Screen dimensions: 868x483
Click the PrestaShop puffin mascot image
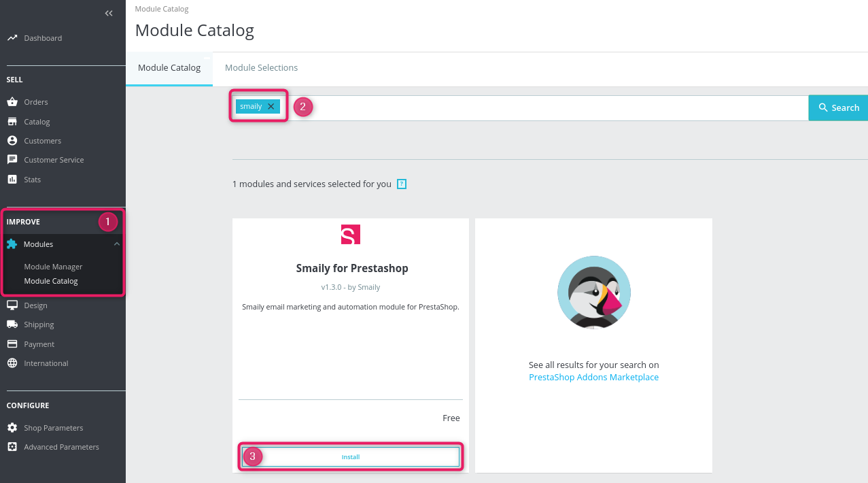(x=594, y=293)
